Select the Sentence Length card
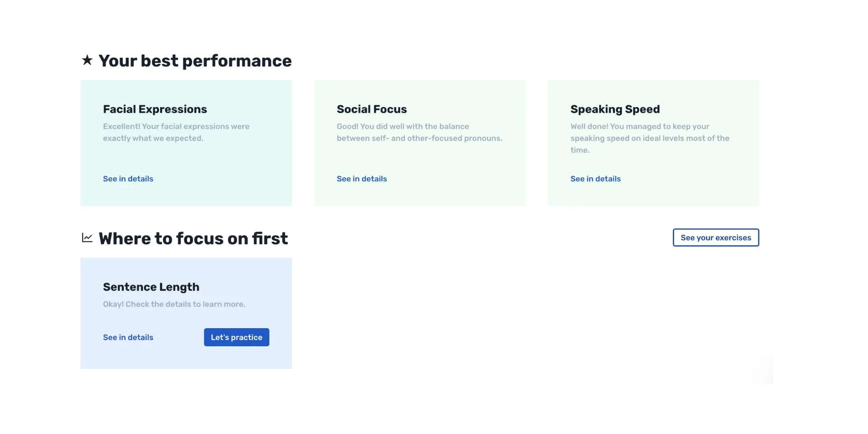This screenshot has height=434, width=868. [x=186, y=313]
